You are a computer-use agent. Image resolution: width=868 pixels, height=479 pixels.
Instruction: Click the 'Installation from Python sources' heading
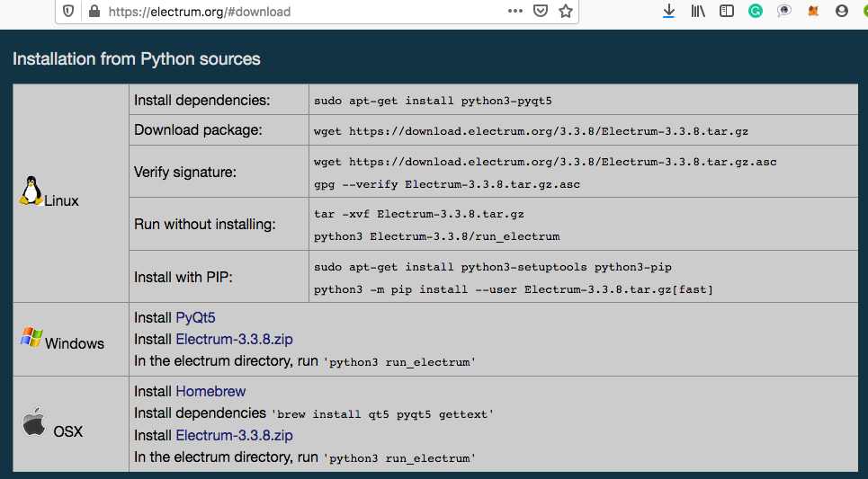pos(136,58)
